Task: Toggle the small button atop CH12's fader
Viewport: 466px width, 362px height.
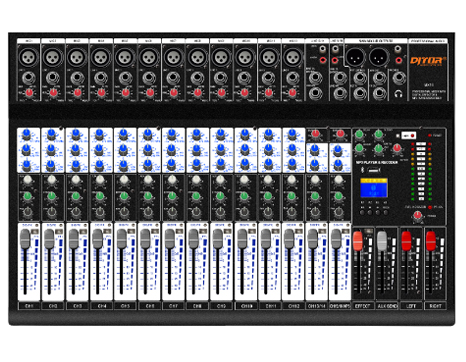Action: 299,231
